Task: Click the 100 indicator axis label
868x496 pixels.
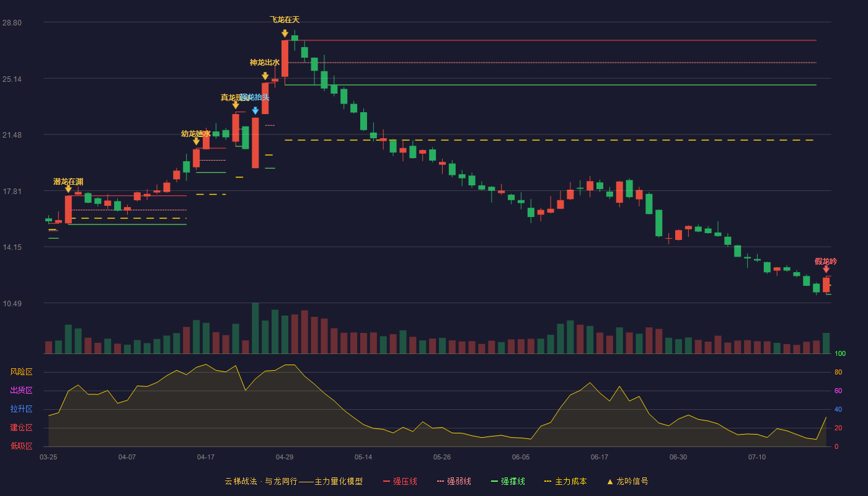Action: [x=840, y=354]
